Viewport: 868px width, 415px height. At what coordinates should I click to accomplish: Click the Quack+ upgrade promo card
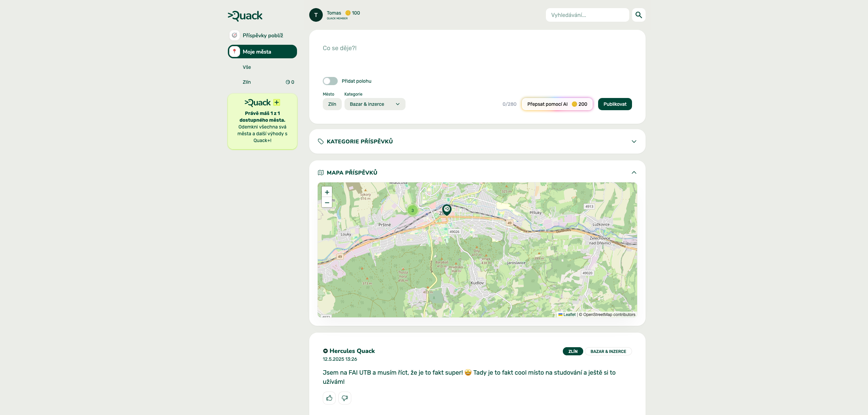[262, 121]
